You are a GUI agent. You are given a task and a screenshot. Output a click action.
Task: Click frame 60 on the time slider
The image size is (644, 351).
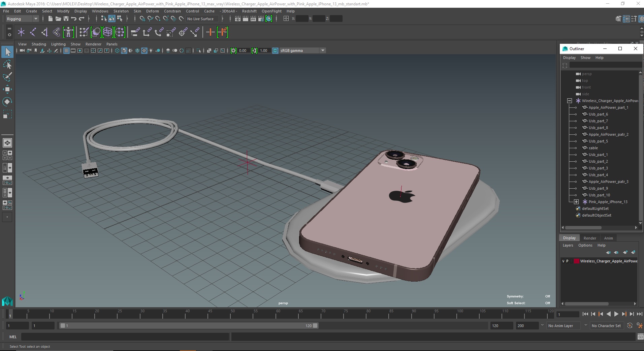pyautogui.click(x=278, y=314)
